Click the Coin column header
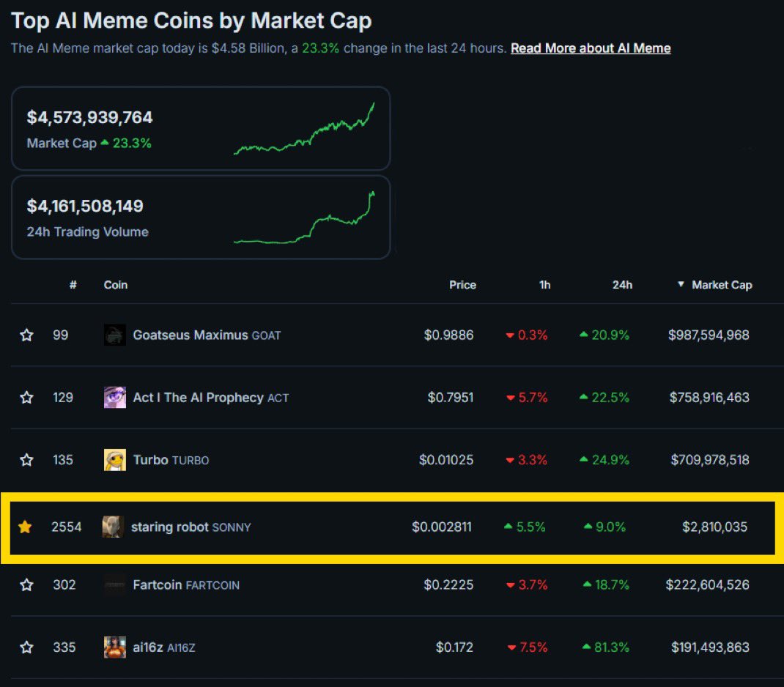Screen dimensions: 784x687 pyautogui.click(x=115, y=285)
